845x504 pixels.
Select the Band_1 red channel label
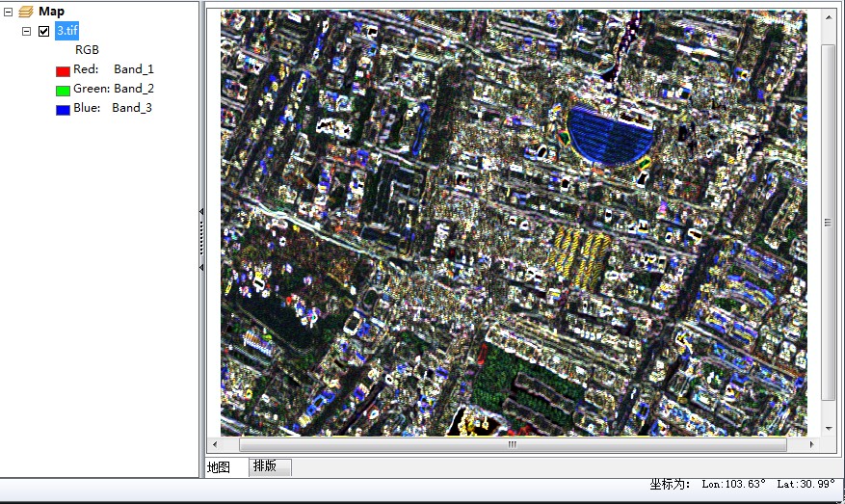click(133, 69)
